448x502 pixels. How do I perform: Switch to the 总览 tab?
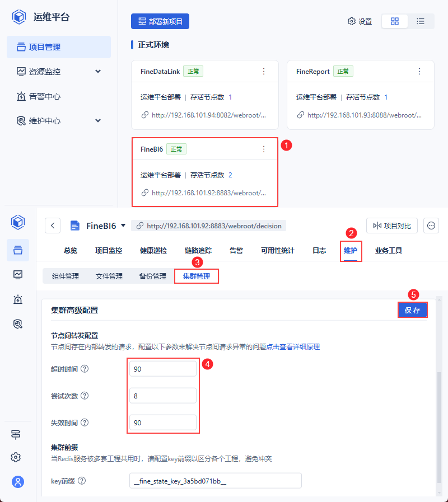(71, 251)
